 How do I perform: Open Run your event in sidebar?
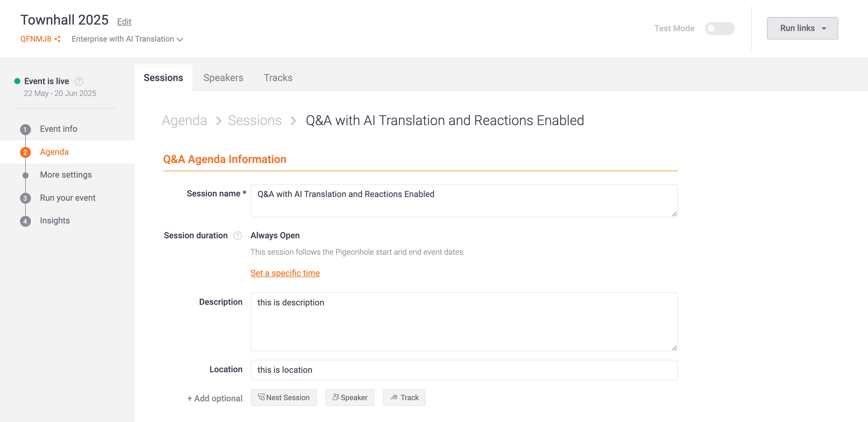[68, 198]
